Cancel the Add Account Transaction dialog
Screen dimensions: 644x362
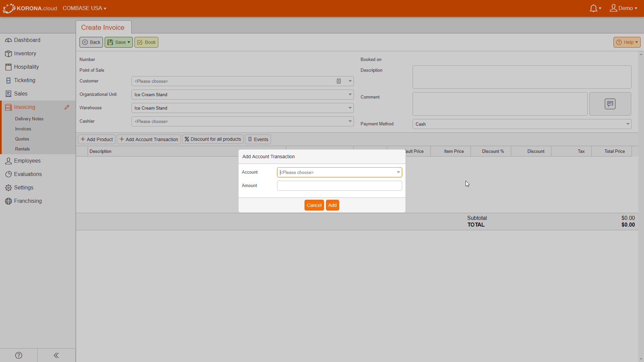tap(314, 205)
